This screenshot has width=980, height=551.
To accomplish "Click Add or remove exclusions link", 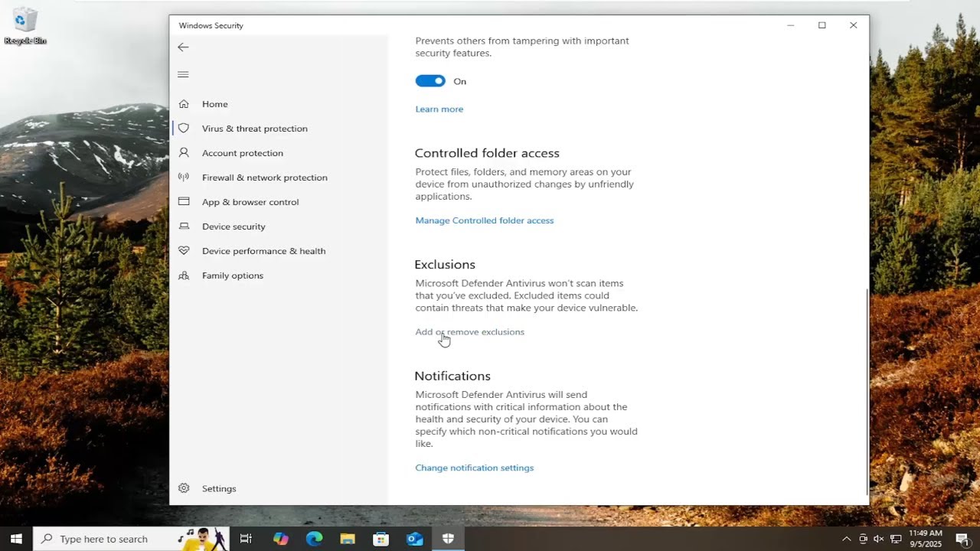I will coord(470,332).
